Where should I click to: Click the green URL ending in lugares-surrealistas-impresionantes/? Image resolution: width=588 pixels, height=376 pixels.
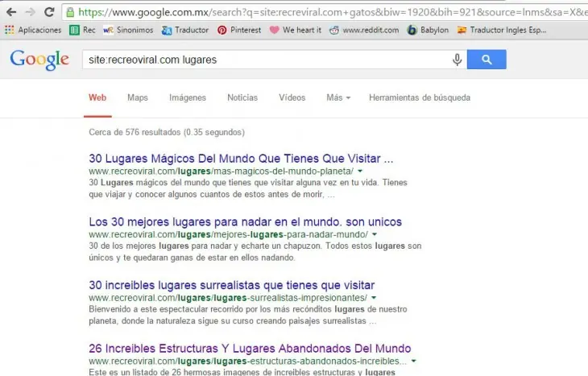tap(228, 298)
